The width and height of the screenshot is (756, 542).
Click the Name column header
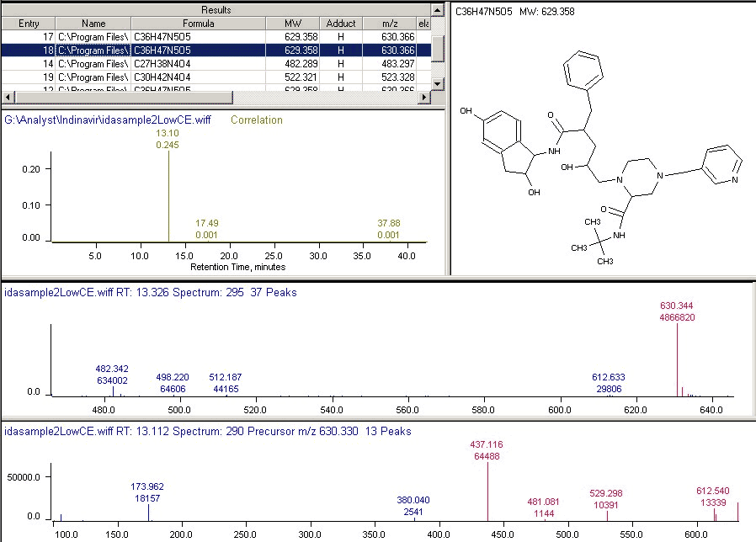pos(93,24)
